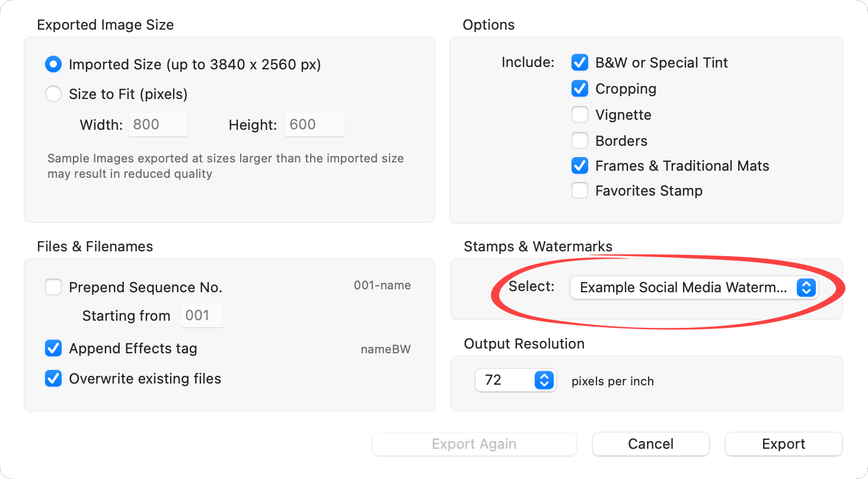Viewport: 868px width, 479px height.
Task: Enable Favorites Stamp checkbox
Action: 579,191
